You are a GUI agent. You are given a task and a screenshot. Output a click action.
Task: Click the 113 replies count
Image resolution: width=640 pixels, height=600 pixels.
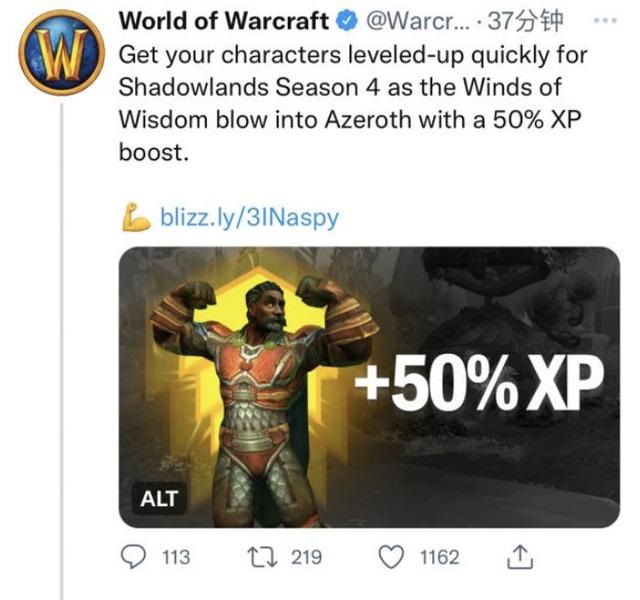(x=176, y=557)
